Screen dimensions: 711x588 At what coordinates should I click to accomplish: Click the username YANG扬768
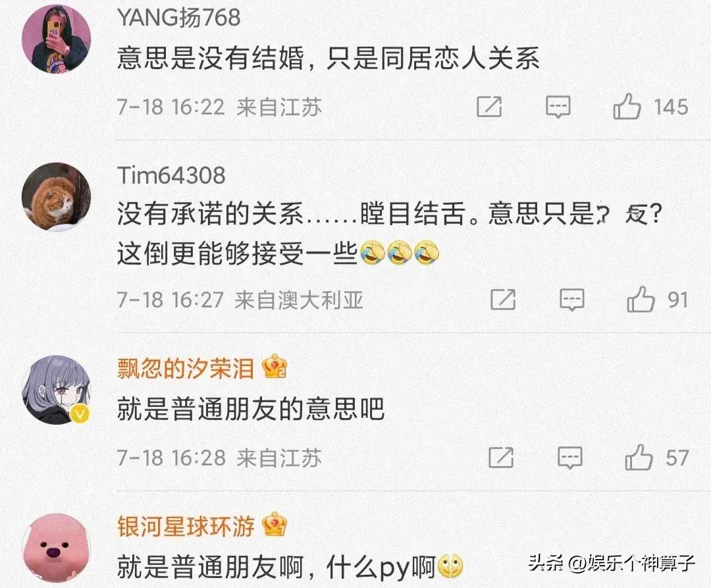tap(178, 18)
